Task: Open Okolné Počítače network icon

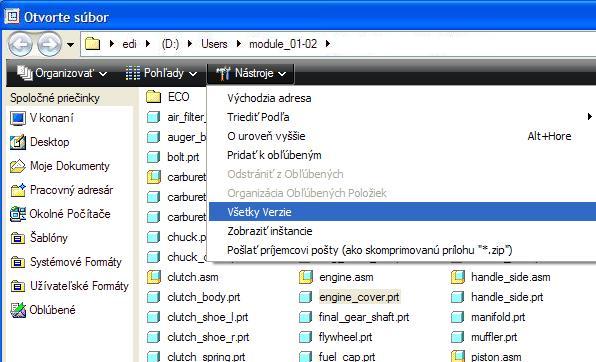Action: tap(17, 214)
